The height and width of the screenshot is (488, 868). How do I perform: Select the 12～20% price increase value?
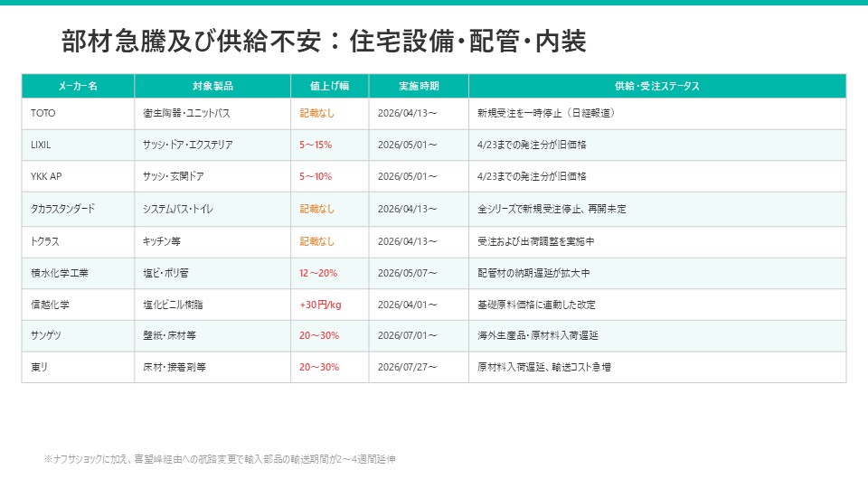point(318,273)
